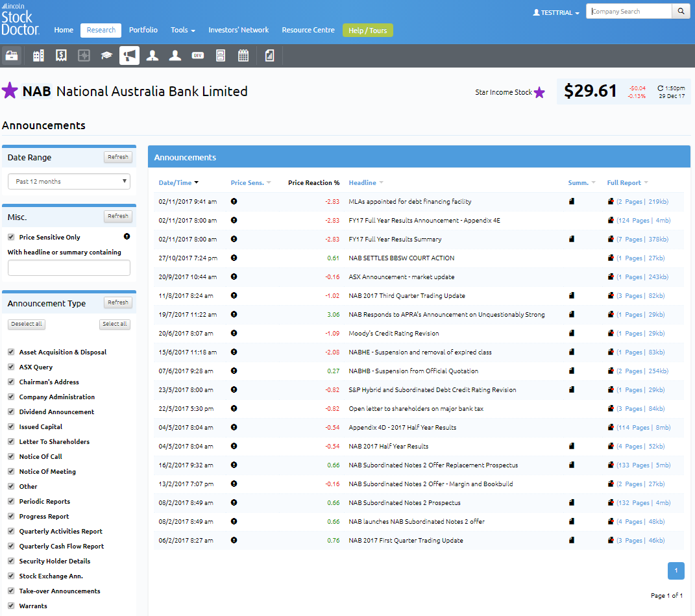The height and width of the screenshot is (616, 695).
Task: Open the person-with-tie directors icon
Action: 152,55
